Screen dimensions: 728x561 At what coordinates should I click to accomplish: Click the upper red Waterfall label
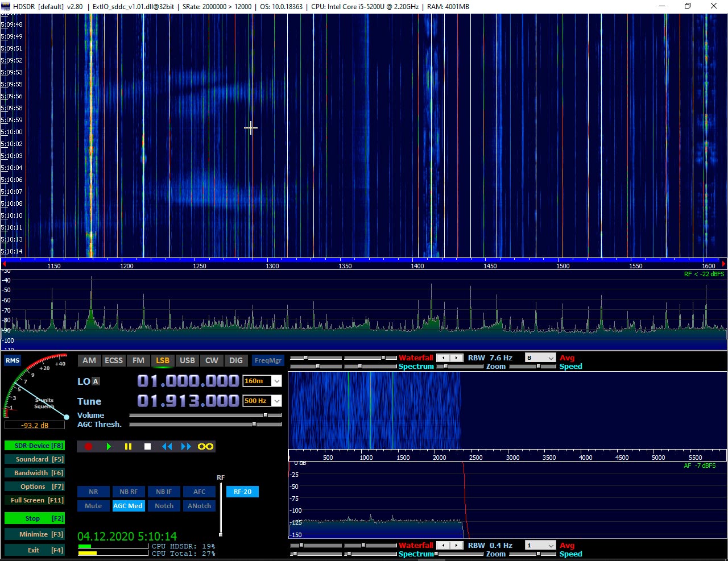tap(416, 358)
